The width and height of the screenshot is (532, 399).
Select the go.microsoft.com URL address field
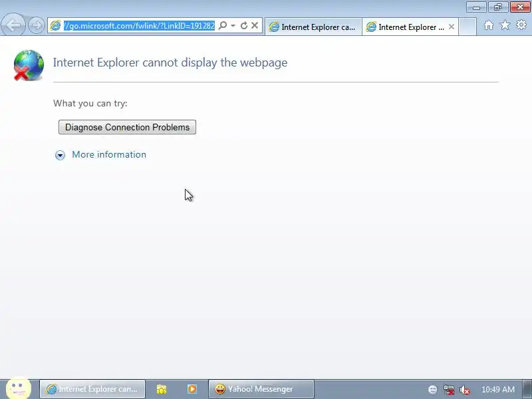[x=140, y=26]
